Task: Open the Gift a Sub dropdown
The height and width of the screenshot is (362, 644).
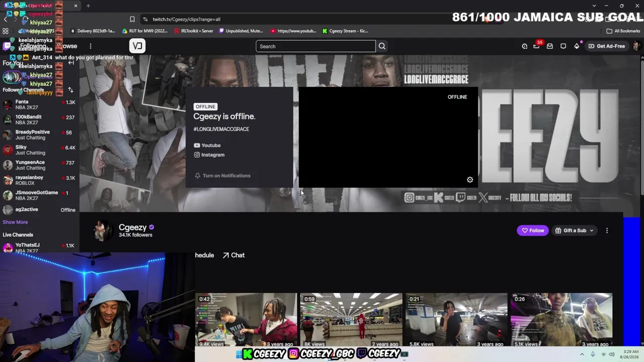Action: click(574, 230)
